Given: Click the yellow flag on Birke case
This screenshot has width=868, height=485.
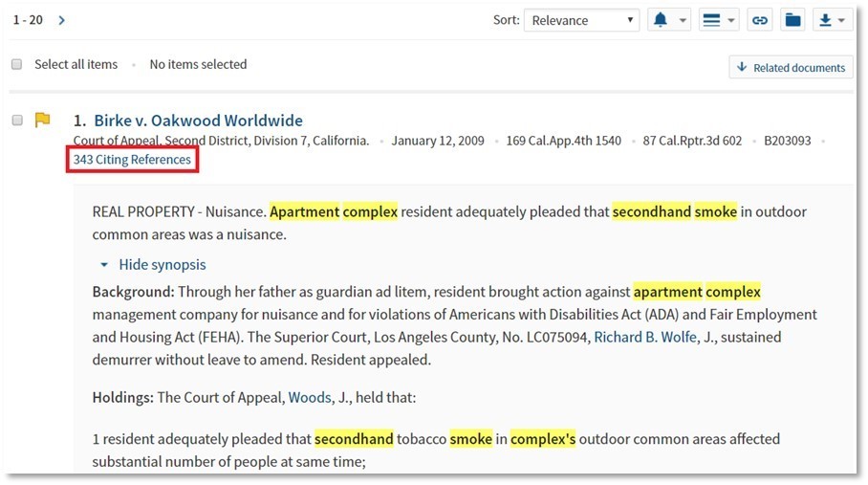Looking at the screenshot, I should point(42,121).
